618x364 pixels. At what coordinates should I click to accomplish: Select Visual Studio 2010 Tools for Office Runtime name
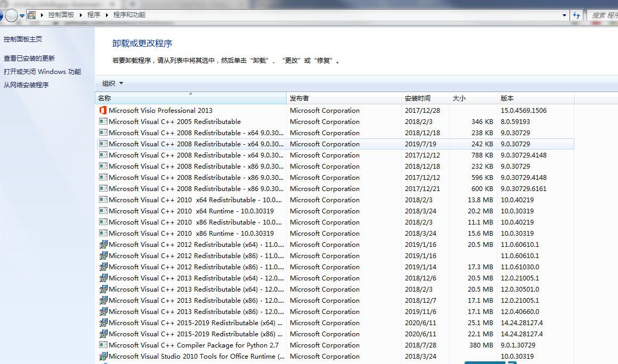[x=197, y=356]
